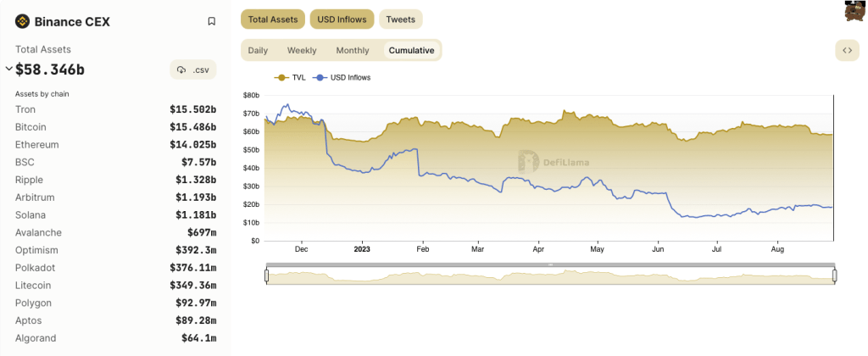Toggle the Total Assets chart option
The width and height of the screenshot is (868, 356).
tap(271, 19)
